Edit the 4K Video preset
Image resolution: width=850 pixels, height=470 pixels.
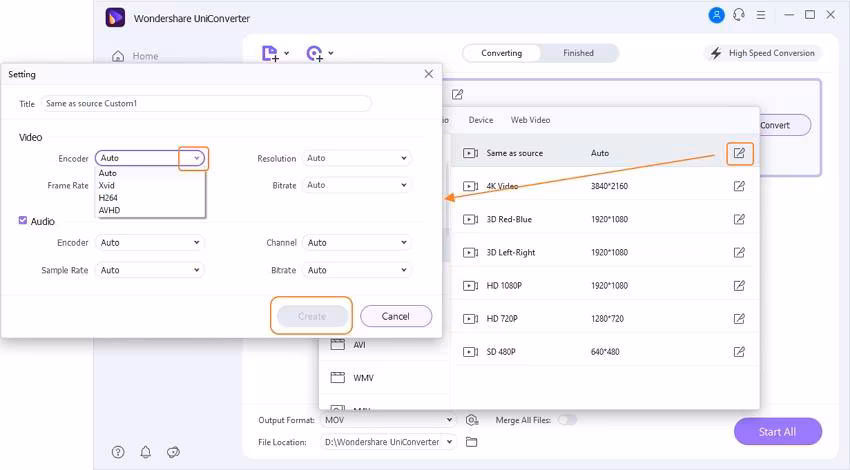(739, 186)
